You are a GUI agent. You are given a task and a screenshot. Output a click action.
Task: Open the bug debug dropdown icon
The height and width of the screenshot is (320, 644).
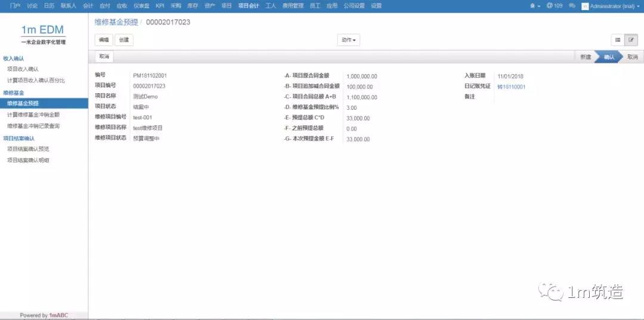[x=535, y=5]
